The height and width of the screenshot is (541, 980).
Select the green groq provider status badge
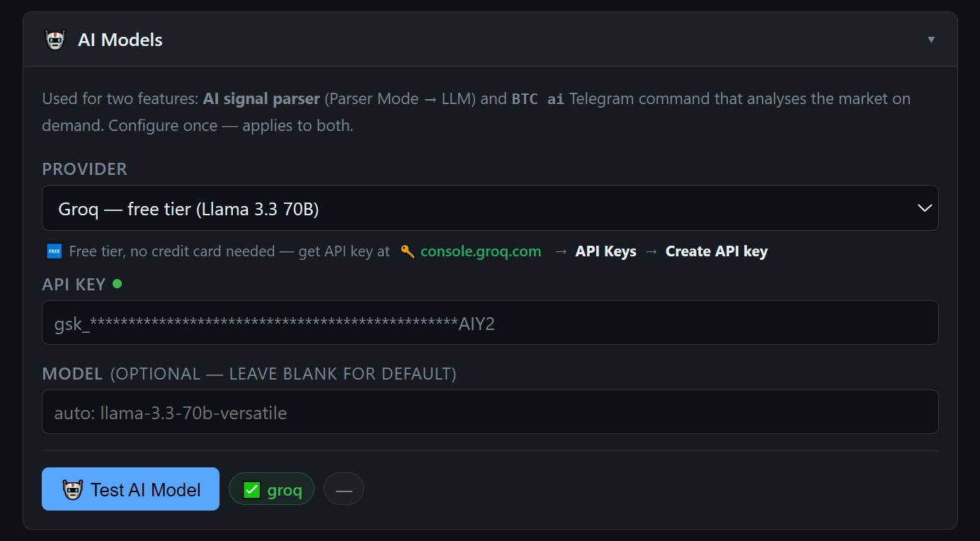(x=271, y=488)
